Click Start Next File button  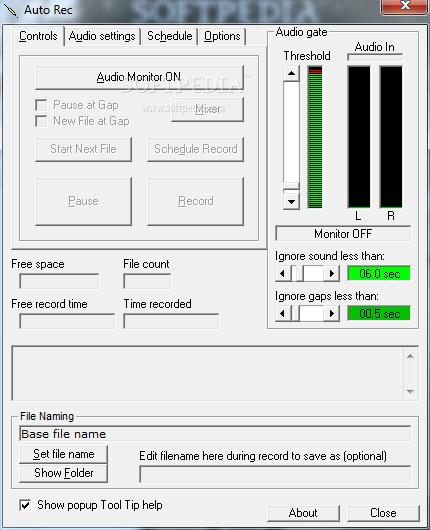point(83,149)
